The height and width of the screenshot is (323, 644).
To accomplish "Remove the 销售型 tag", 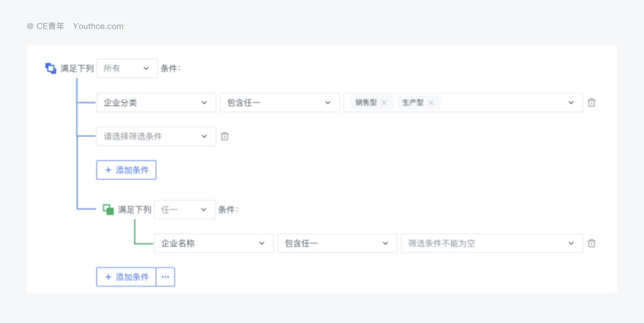I will tap(384, 103).
